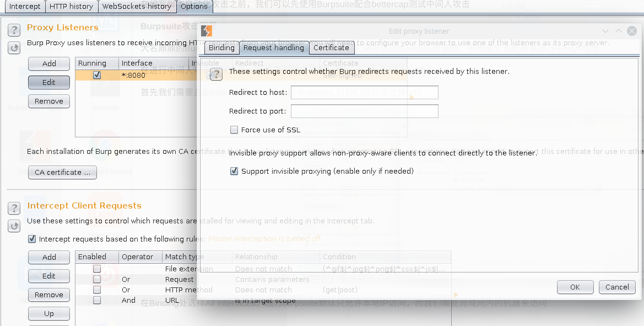Click Remove in Intercept Client Requests section
The image size is (644, 326).
[x=49, y=295]
